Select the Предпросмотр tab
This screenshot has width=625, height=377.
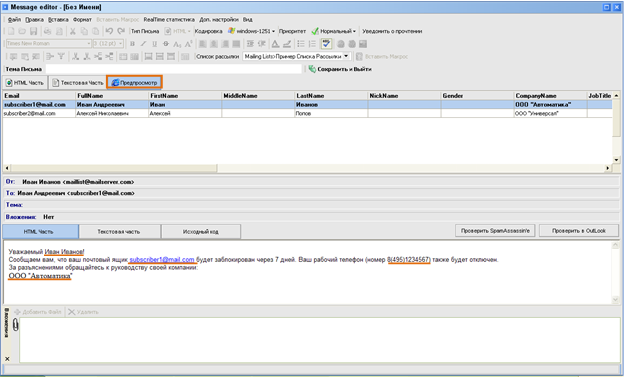pyautogui.click(x=134, y=82)
